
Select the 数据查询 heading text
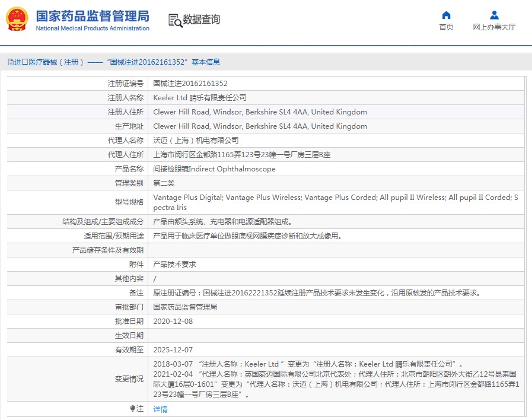coord(202,20)
